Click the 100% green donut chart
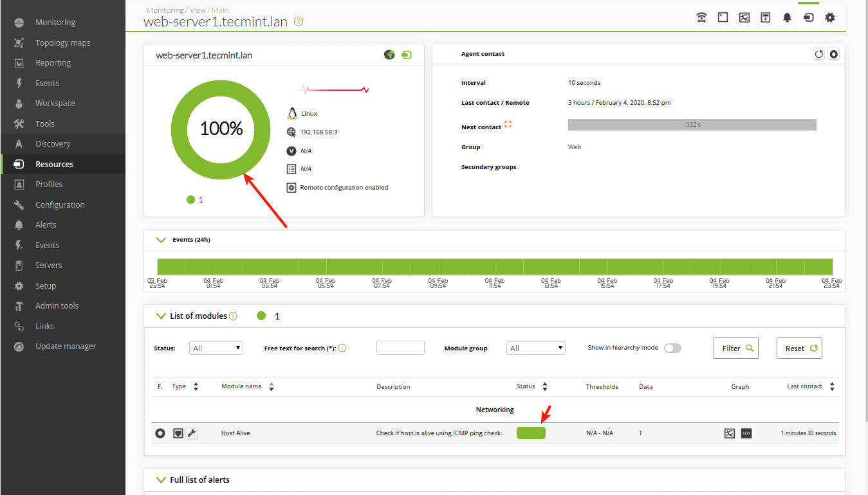The height and width of the screenshot is (495, 868). [221, 129]
